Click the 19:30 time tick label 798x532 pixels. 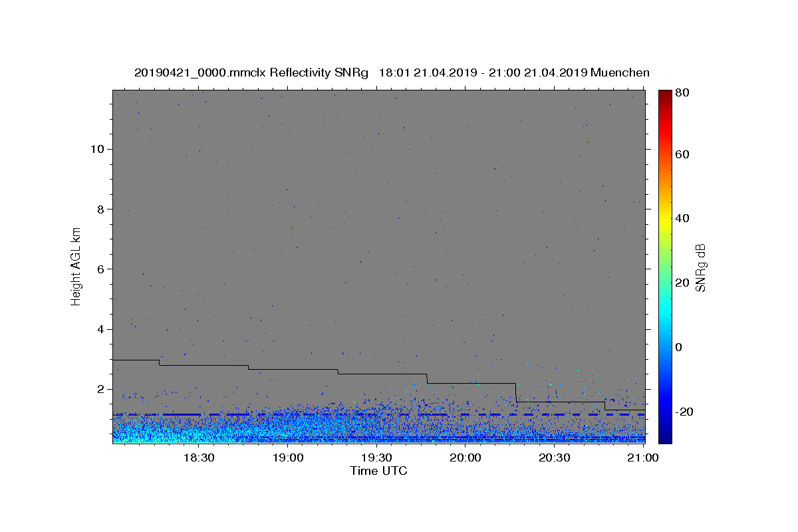[376, 458]
